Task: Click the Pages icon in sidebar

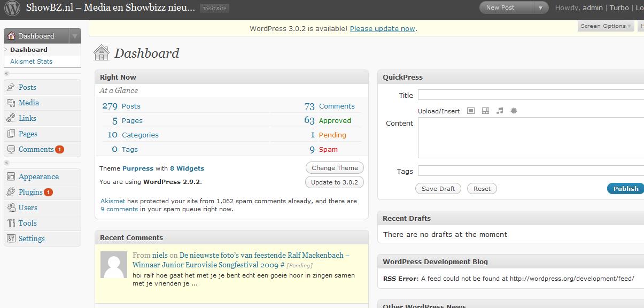Action: coord(11,134)
